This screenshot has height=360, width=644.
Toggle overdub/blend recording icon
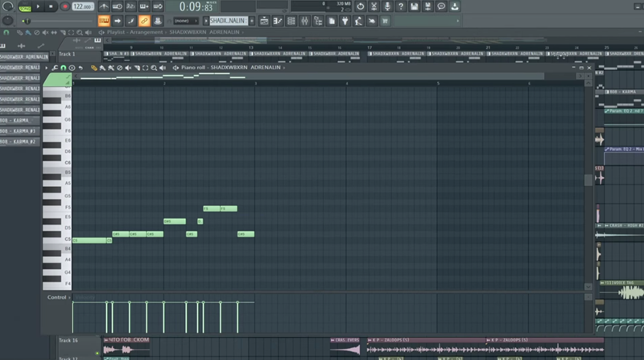point(144,6)
